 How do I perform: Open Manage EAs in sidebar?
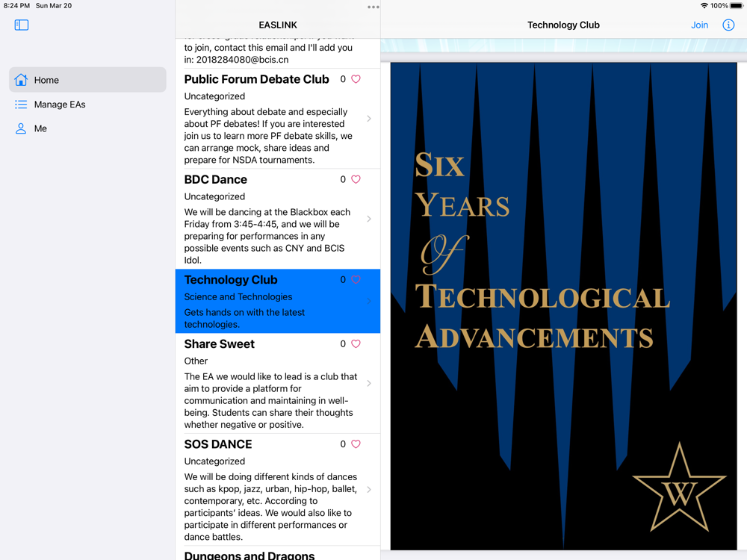click(x=87, y=105)
